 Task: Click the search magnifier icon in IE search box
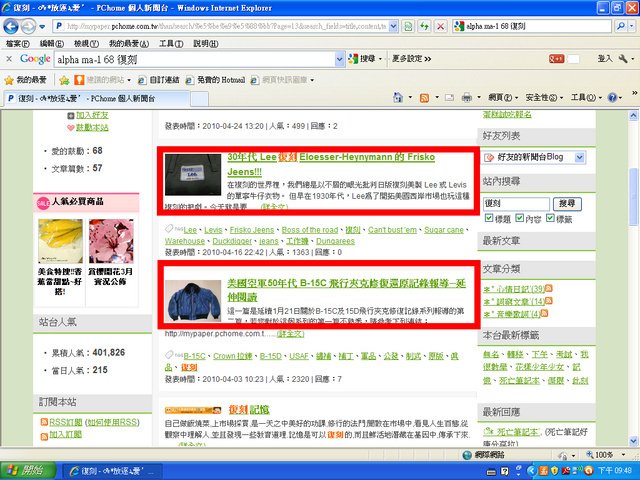pyautogui.click(x=620, y=27)
